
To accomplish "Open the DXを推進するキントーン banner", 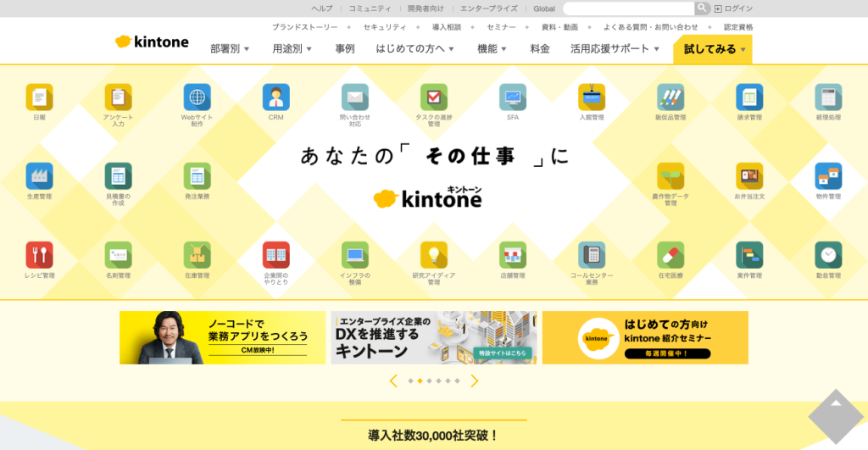I will click(x=433, y=337).
